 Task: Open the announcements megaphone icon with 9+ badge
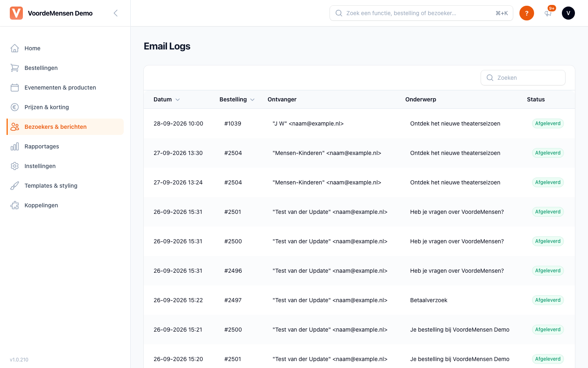click(548, 13)
